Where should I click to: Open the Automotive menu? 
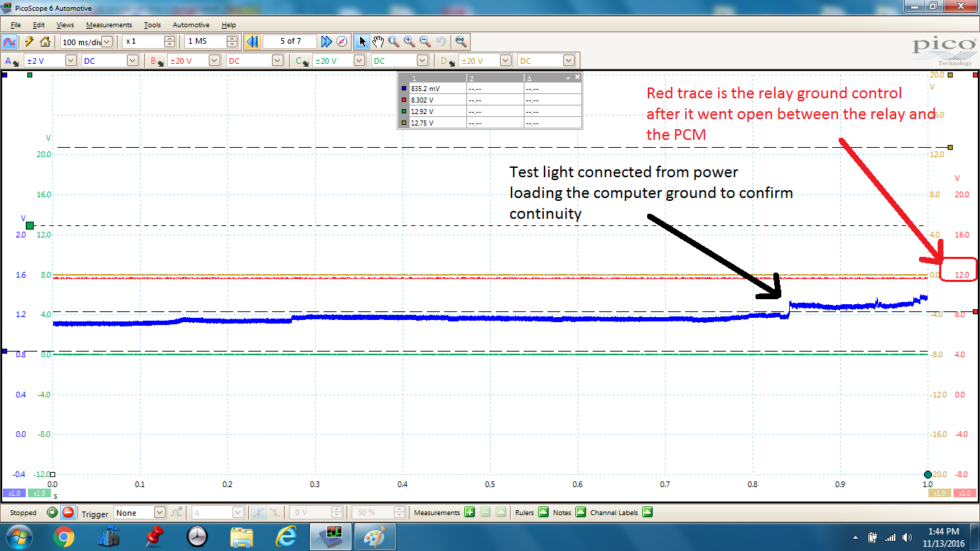tap(191, 24)
